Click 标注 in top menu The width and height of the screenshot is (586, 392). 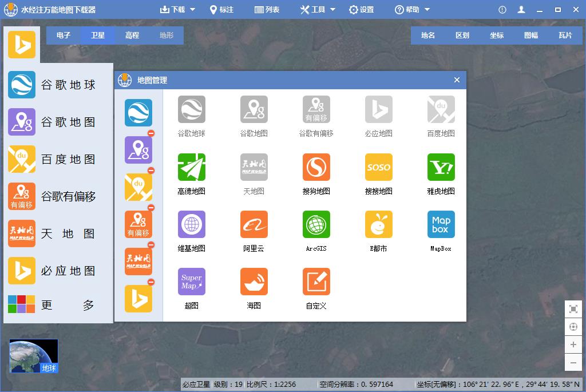click(221, 9)
